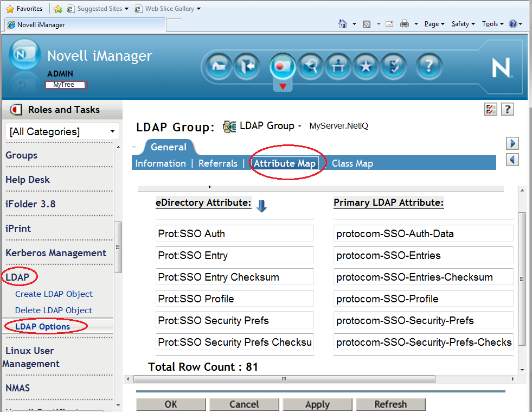Open the Configure icon in iManager header
Image resolution: width=532 pixels, height=412 pixels.
point(338,66)
